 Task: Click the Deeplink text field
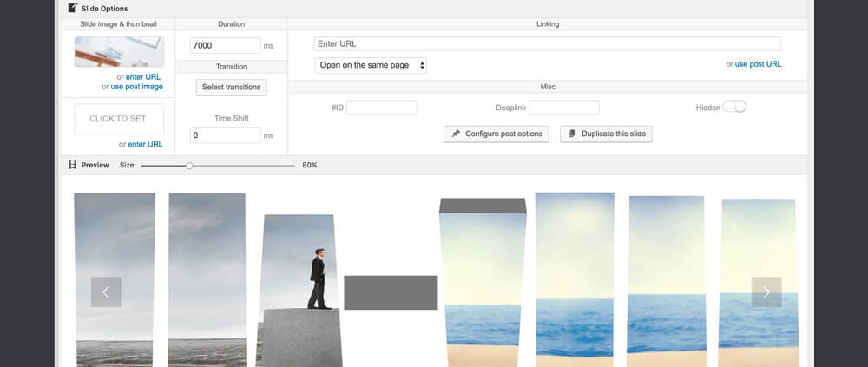563,108
